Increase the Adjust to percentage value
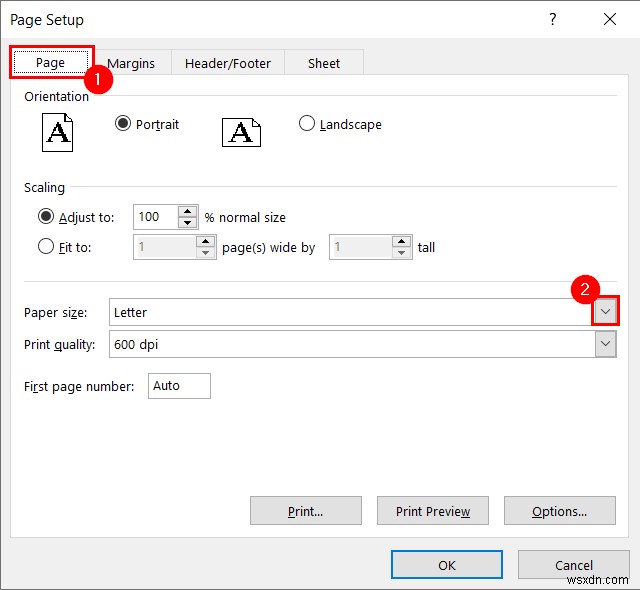640x590 pixels. (x=187, y=211)
